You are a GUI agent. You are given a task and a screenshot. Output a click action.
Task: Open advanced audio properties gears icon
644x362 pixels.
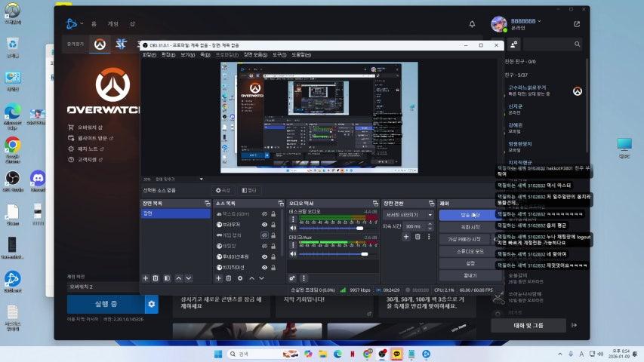point(292,278)
